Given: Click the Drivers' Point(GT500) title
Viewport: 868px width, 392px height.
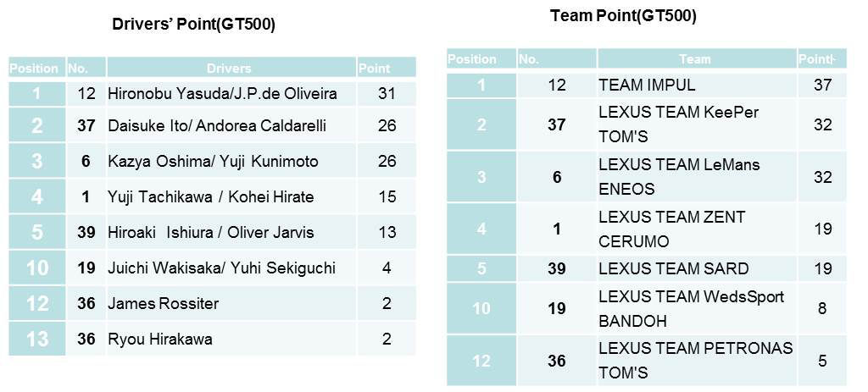Looking at the screenshot, I should click(x=193, y=25).
